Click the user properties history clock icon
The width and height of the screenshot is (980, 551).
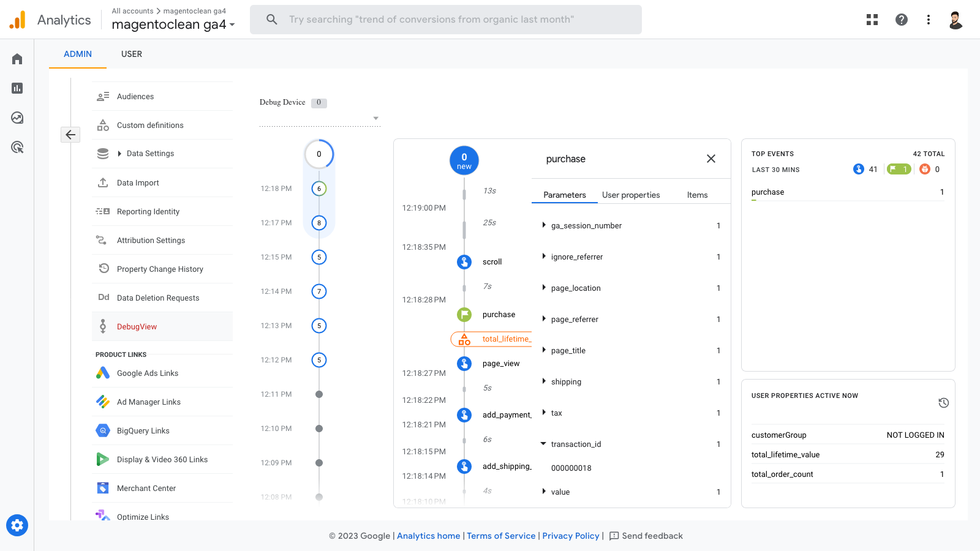[944, 403]
